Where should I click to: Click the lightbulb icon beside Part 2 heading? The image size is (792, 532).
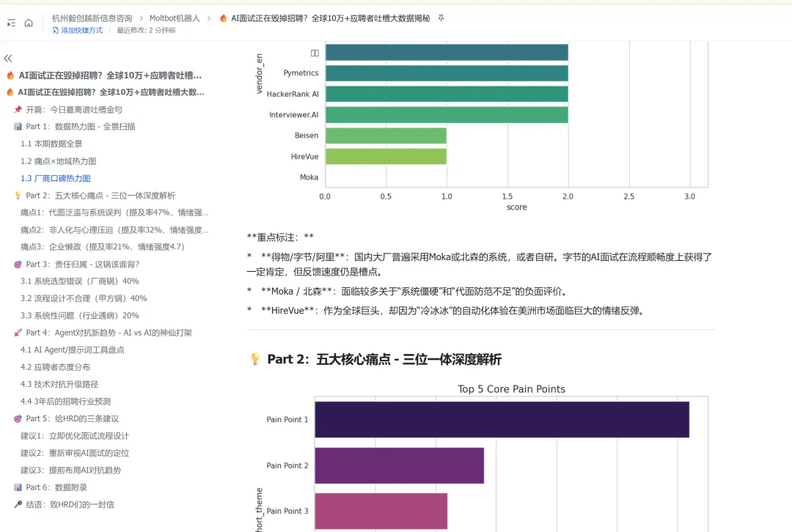click(x=255, y=359)
